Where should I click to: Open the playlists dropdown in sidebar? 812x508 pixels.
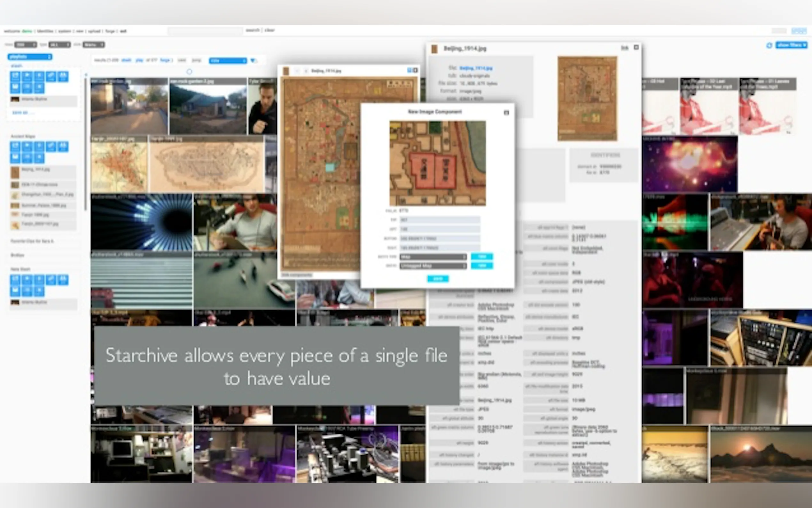click(30, 57)
